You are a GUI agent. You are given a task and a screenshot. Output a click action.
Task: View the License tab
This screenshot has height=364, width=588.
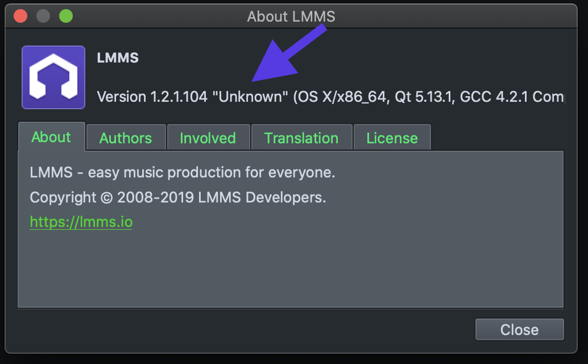tap(392, 138)
